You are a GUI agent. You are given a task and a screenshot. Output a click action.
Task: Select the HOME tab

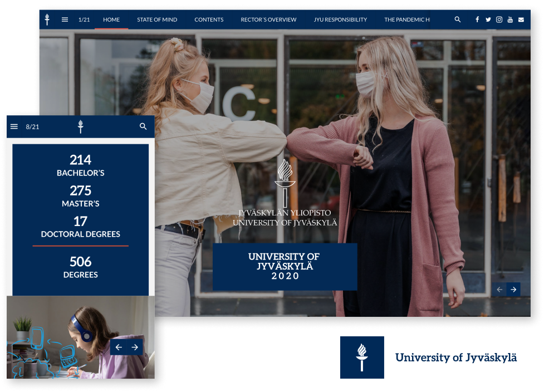coord(111,19)
